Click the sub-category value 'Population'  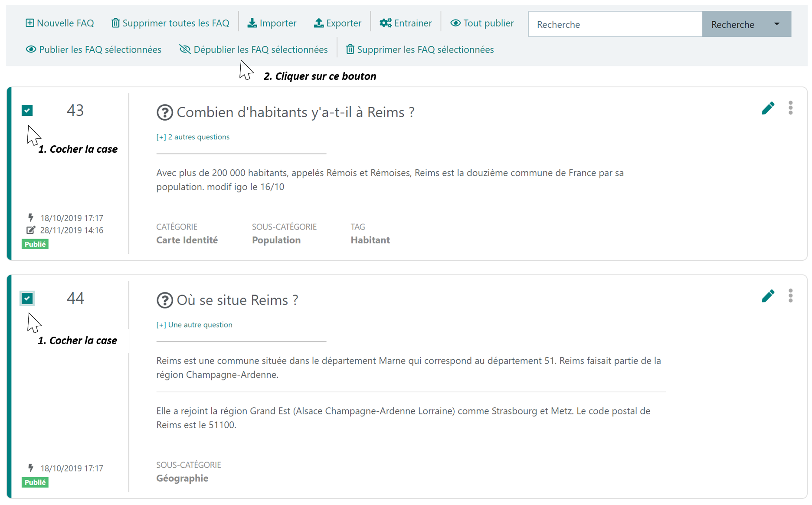coord(276,240)
